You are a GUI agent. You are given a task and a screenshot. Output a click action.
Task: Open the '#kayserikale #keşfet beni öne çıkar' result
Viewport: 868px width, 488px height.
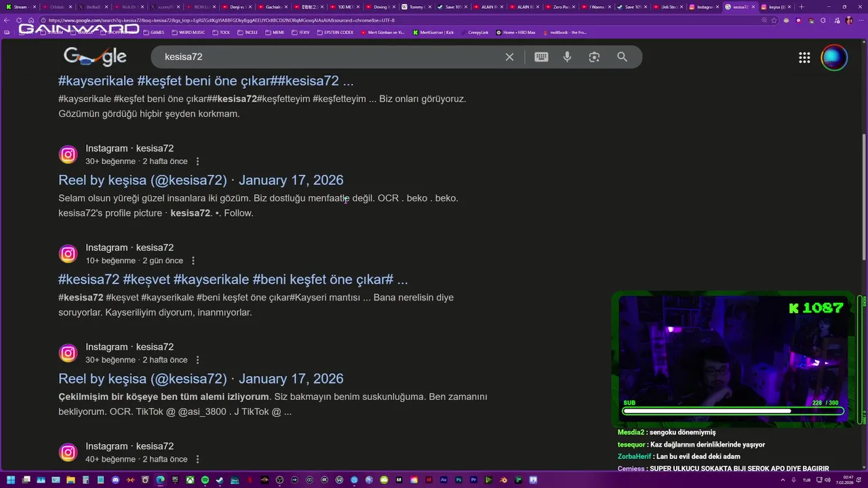click(206, 81)
